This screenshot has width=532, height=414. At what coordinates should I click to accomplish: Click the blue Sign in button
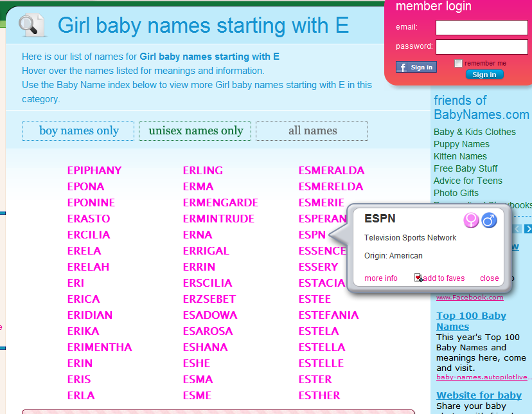click(484, 75)
